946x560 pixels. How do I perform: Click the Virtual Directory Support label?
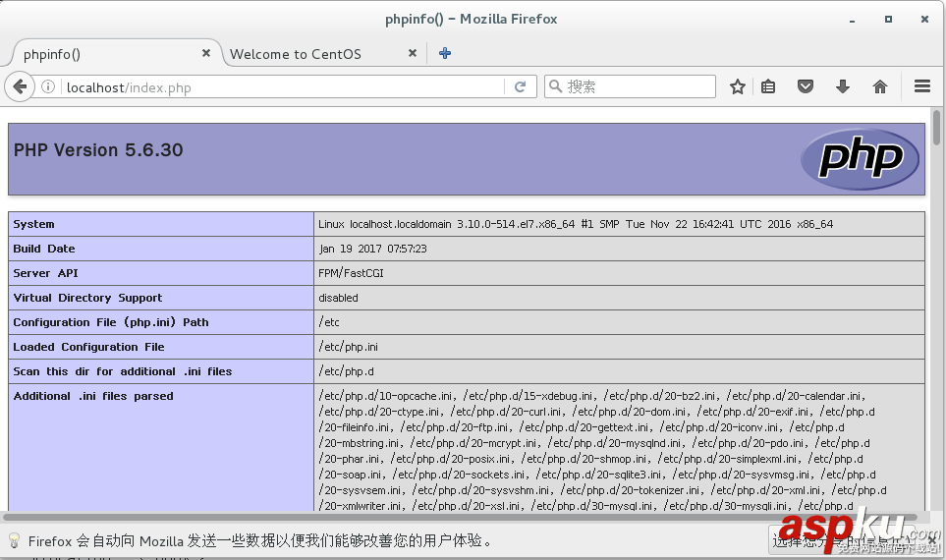click(87, 298)
